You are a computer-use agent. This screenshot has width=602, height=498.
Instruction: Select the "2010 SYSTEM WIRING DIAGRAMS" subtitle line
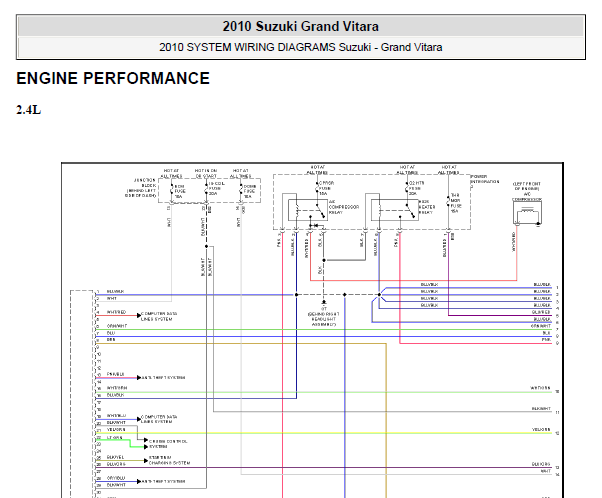[x=301, y=47]
